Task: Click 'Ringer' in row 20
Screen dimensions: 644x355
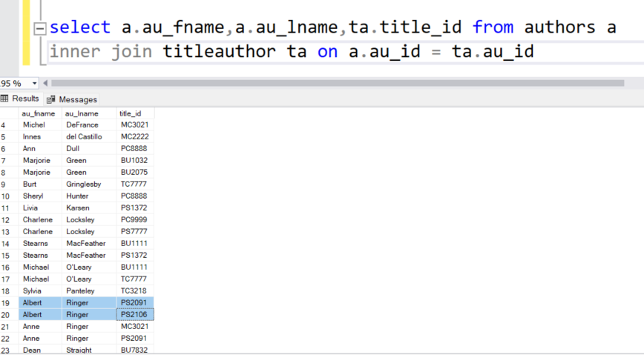Action: pyautogui.click(x=89, y=315)
